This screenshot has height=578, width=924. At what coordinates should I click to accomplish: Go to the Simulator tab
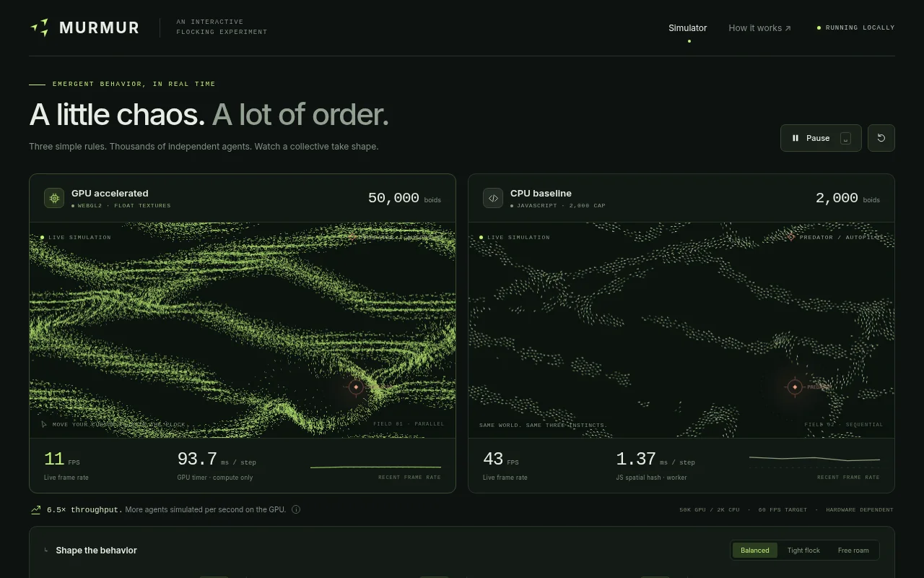click(x=688, y=28)
